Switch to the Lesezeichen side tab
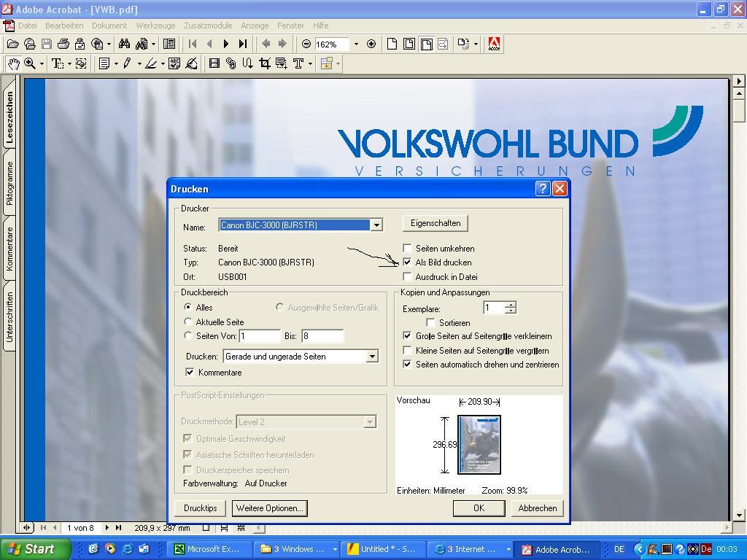747x560 pixels. [x=9, y=117]
